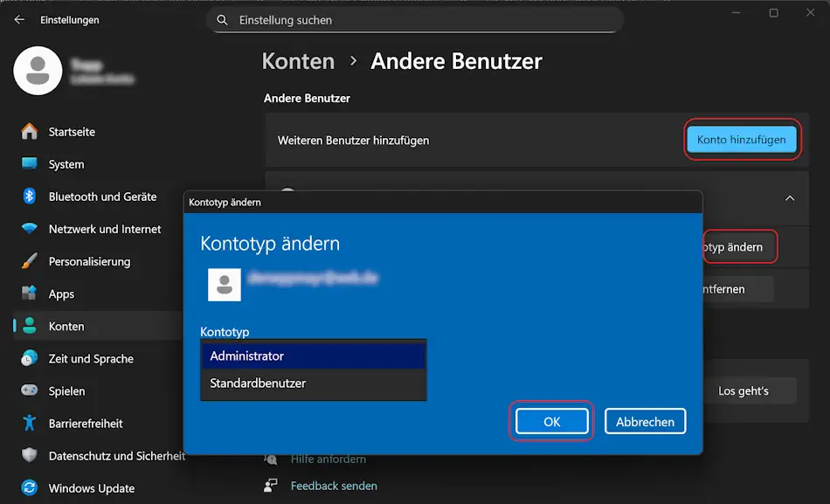
Task: Click the Feedback senden link
Action: pyautogui.click(x=334, y=486)
